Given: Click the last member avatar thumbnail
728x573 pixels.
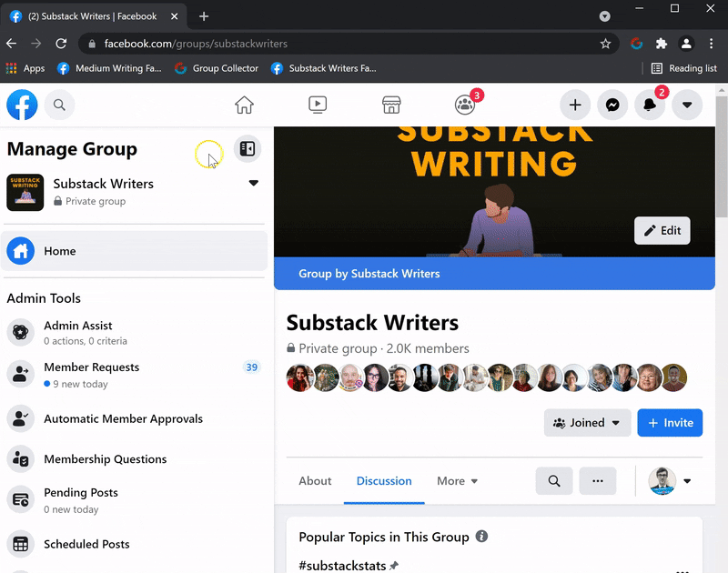Looking at the screenshot, I should 673,377.
